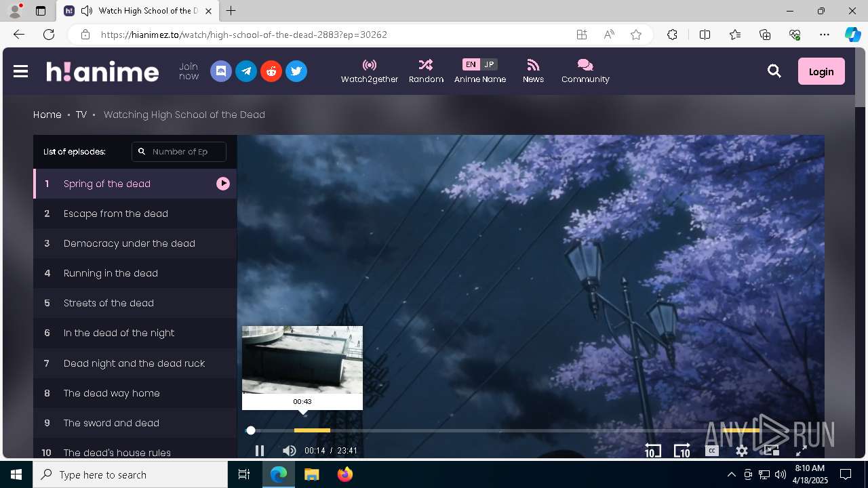Image resolution: width=868 pixels, height=488 pixels.
Task: Open tab actions menu
Action: [41, 11]
